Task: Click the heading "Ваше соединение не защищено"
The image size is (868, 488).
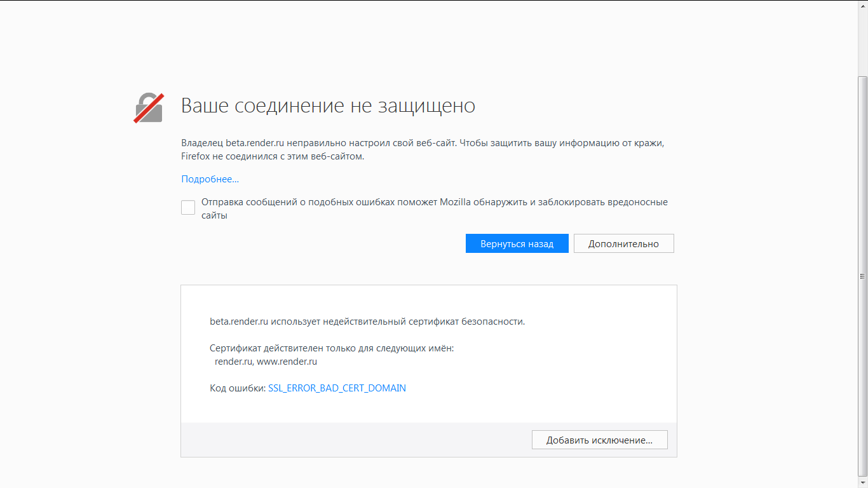Action: tap(328, 105)
